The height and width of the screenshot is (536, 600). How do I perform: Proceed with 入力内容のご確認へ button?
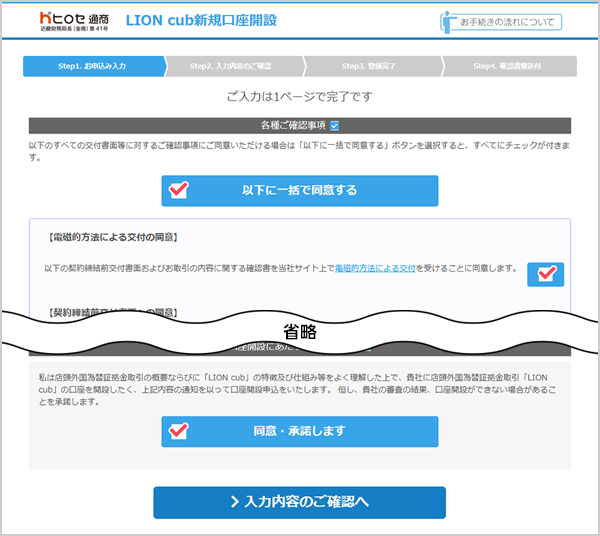tap(300, 502)
